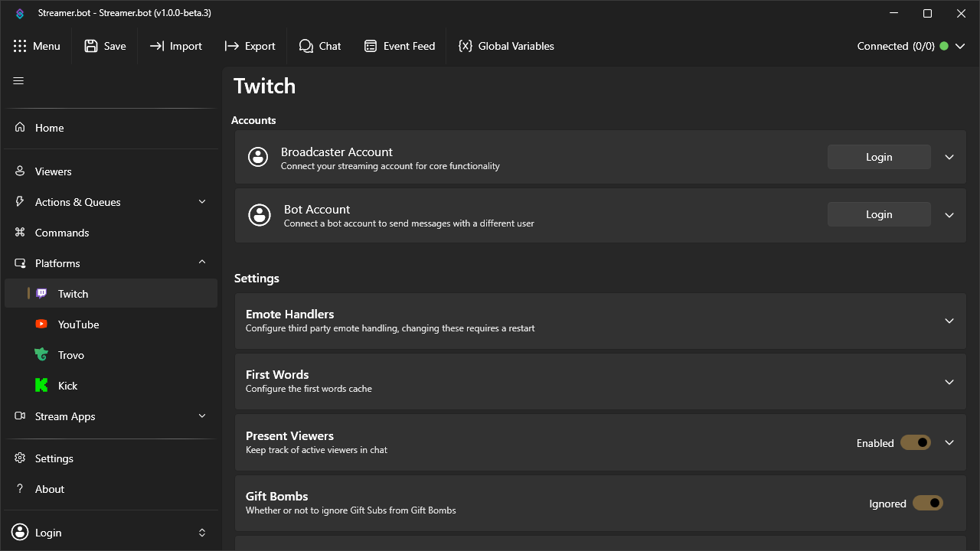Viewport: 980px width, 551px height.
Task: Open the Chat window from toolbar
Action: coord(319,46)
